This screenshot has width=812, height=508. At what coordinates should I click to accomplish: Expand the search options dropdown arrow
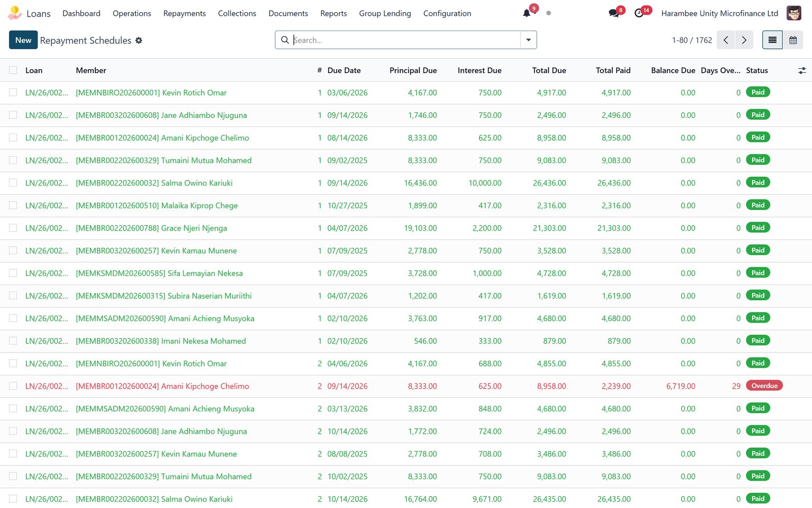pos(528,40)
